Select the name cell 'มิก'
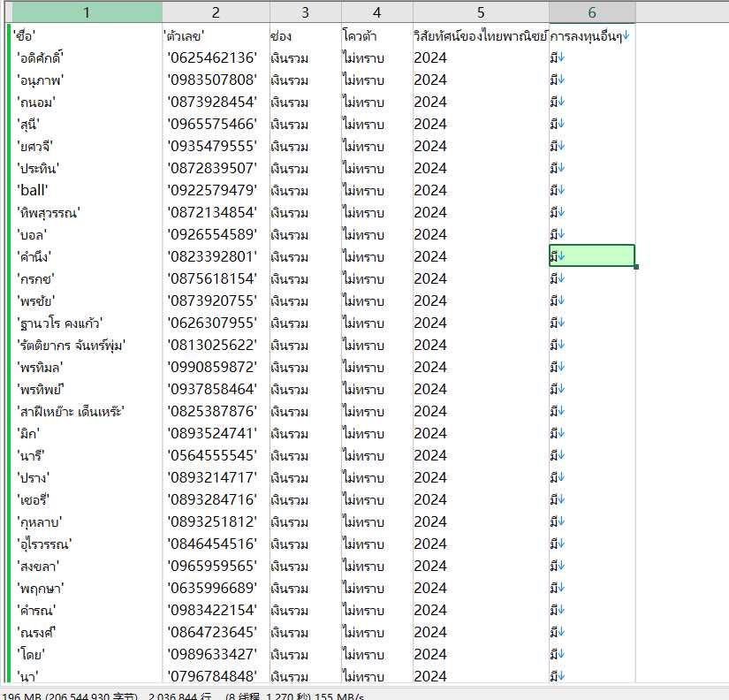 click(87, 433)
